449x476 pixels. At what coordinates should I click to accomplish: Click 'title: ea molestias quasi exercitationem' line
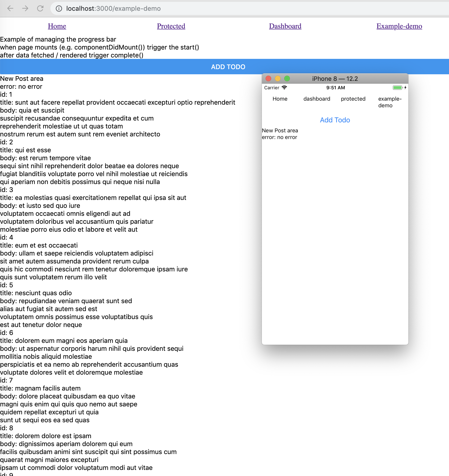point(93,198)
